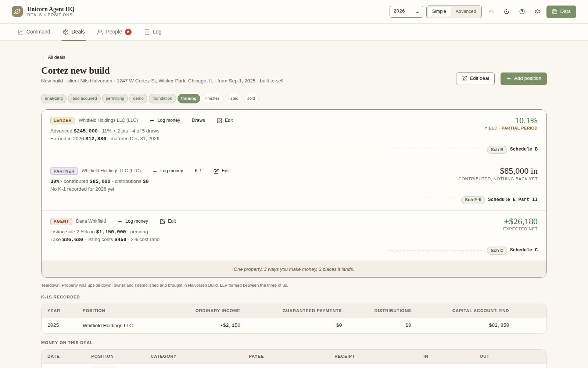The image size is (588, 368).
Task: Click the Unicorn Agent HQ leaf logo
Action: [x=17, y=11]
